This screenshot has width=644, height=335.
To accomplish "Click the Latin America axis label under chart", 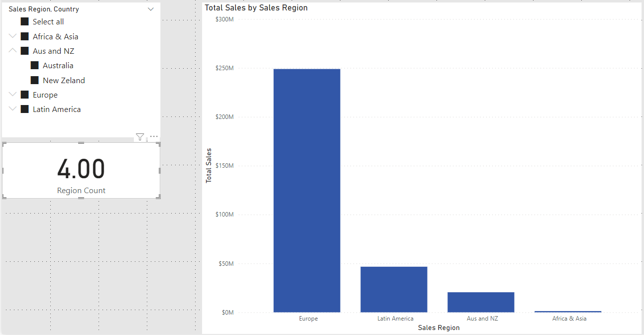I will pyautogui.click(x=396, y=319).
